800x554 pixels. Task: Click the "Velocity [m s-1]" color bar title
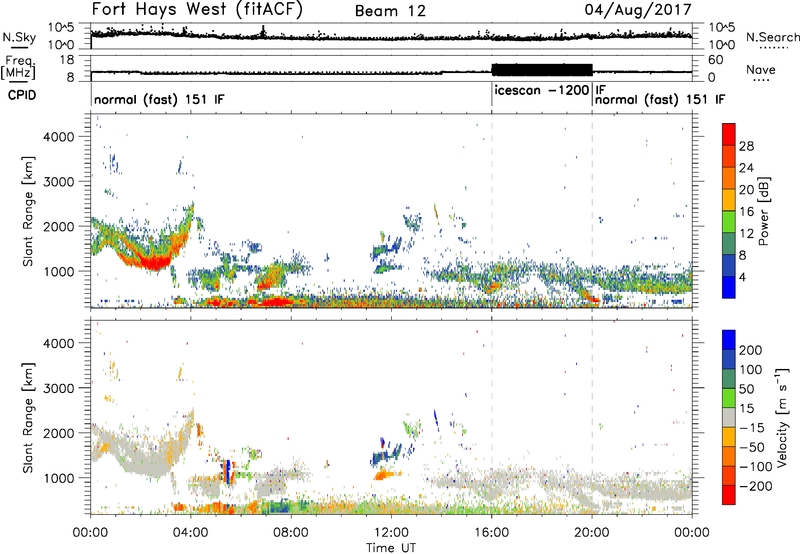click(783, 417)
